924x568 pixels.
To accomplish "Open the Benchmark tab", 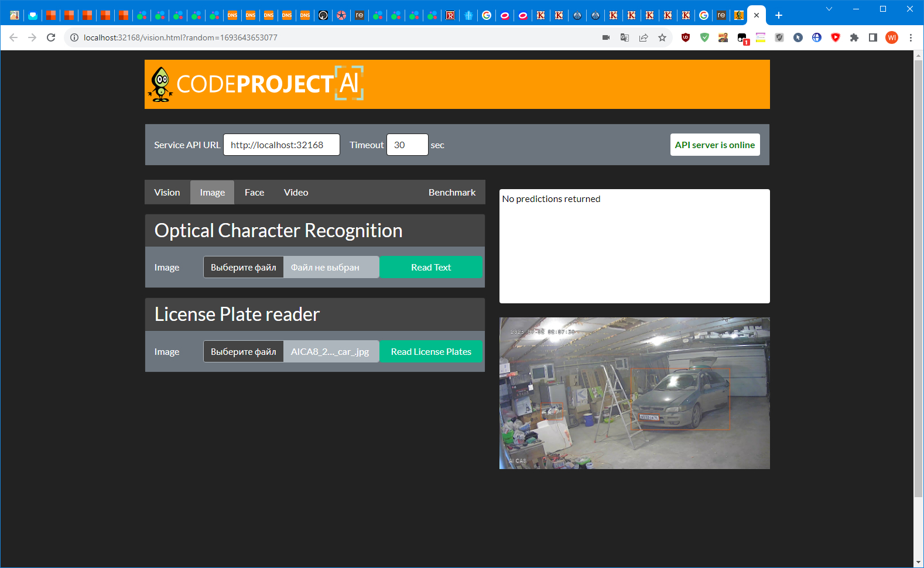I will [x=451, y=192].
